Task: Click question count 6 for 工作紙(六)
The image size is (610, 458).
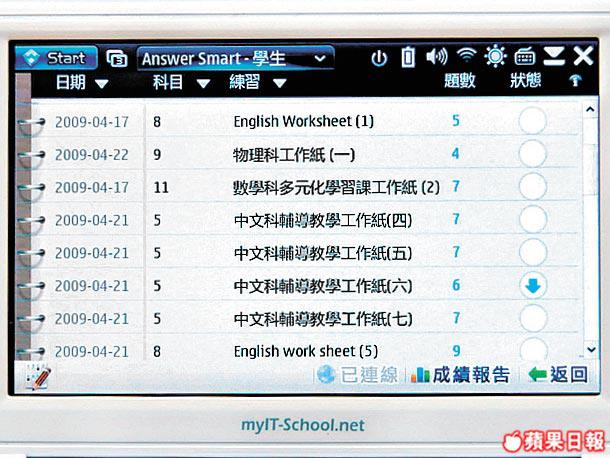Action: pyautogui.click(x=456, y=285)
